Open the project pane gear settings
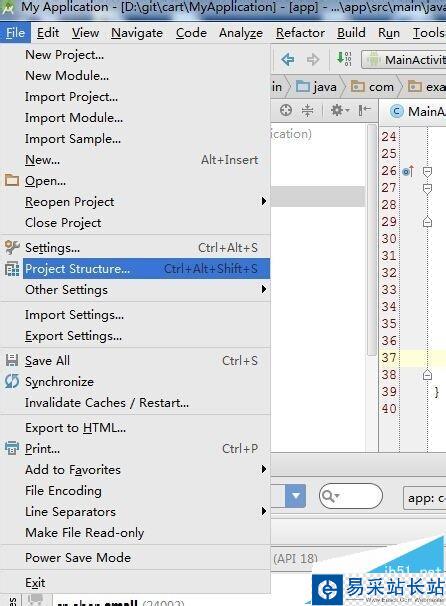The height and width of the screenshot is (606, 446). (x=340, y=111)
